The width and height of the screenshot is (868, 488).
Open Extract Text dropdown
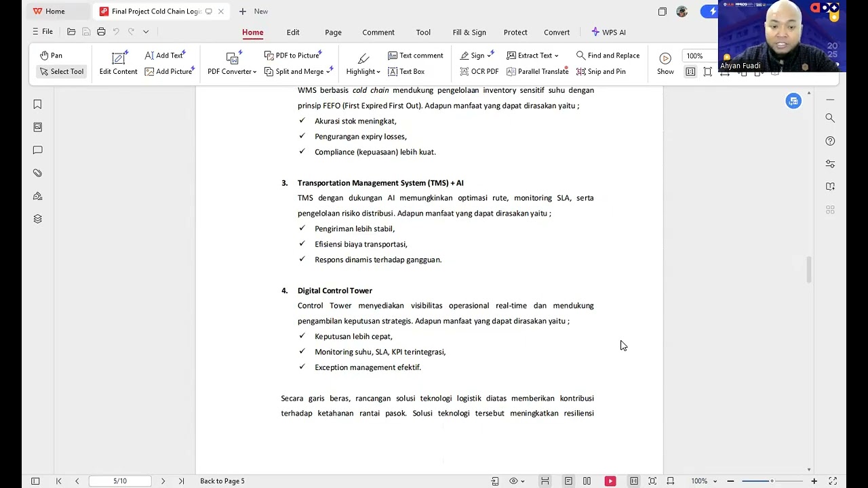pyautogui.click(x=532, y=56)
